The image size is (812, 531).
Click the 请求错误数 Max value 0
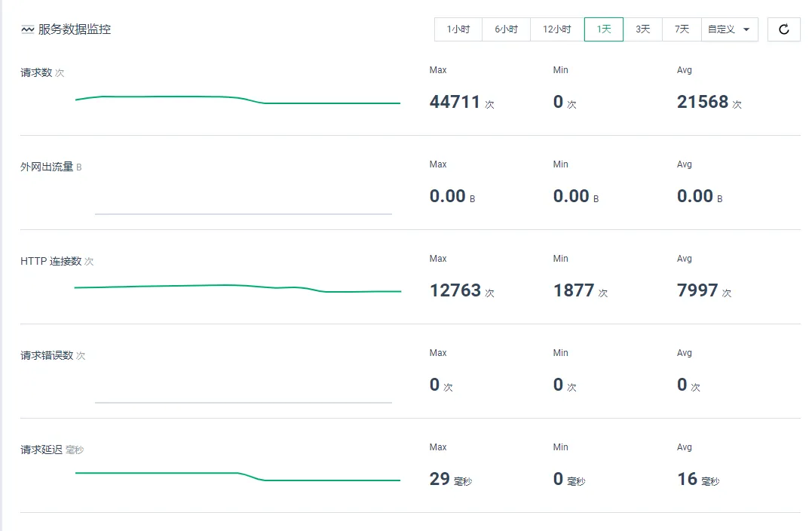click(434, 385)
